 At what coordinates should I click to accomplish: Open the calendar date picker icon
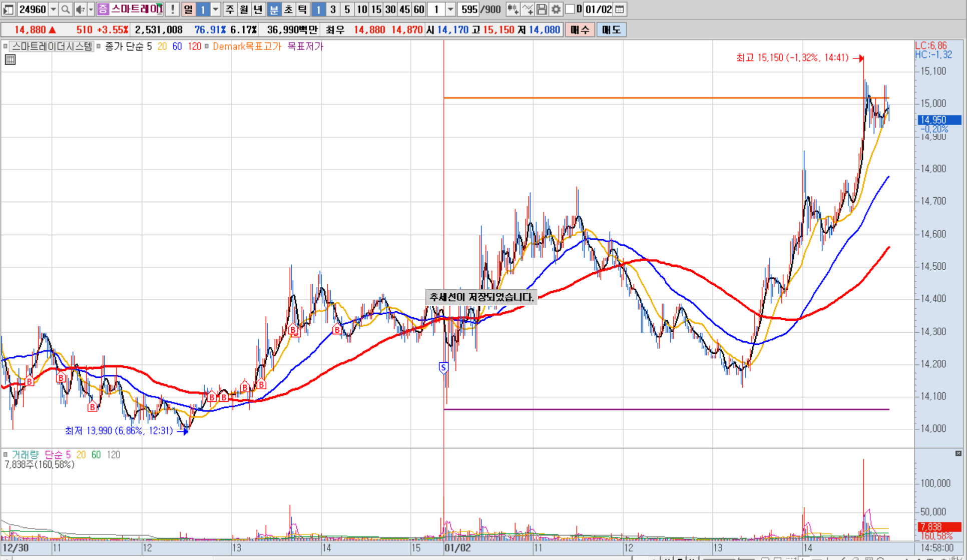620,9
